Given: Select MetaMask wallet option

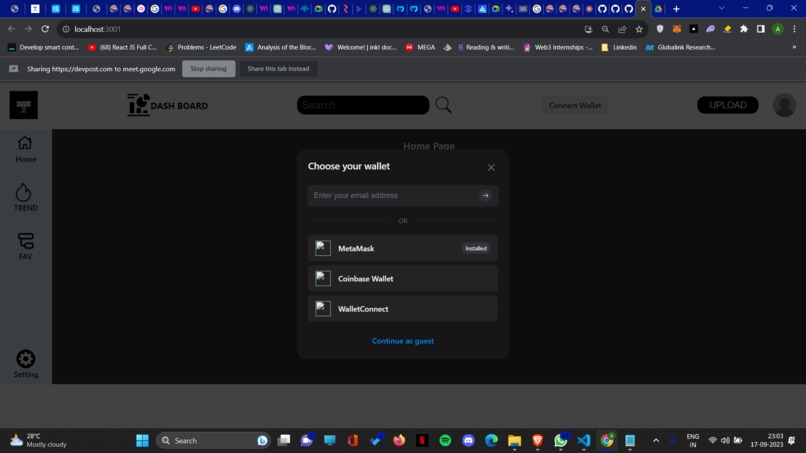Looking at the screenshot, I should click(x=402, y=248).
